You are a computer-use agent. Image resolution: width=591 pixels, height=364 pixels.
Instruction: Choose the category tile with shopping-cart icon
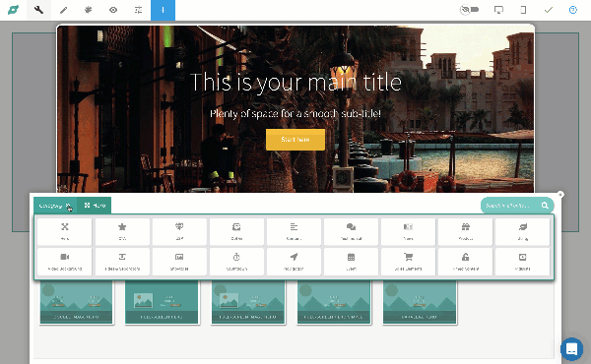(x=408, y=262)
